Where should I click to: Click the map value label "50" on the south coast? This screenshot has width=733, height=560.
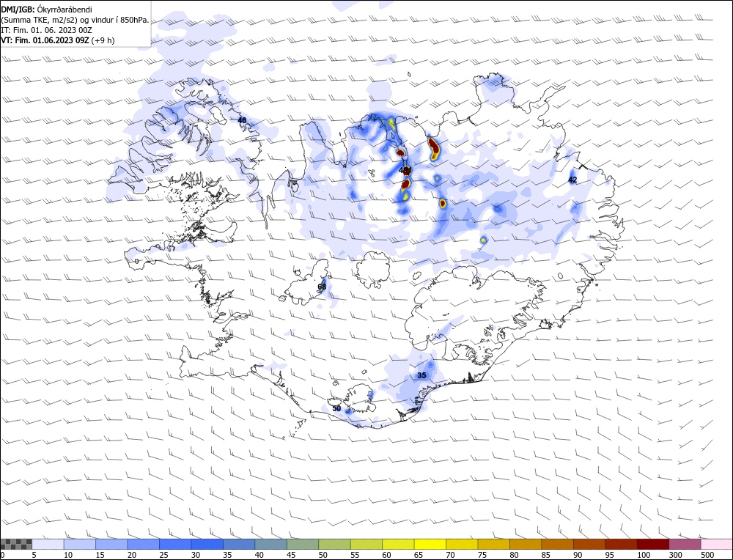[336, 408]
